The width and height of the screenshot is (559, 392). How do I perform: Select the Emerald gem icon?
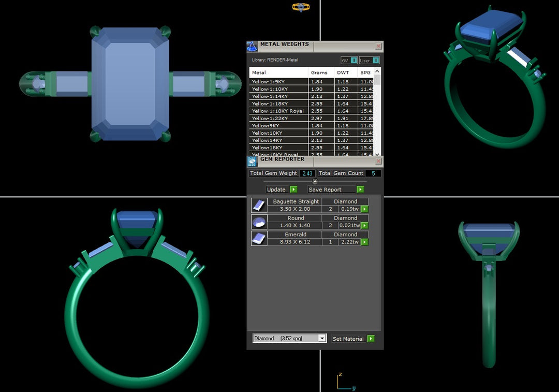[x=259, y=239]
